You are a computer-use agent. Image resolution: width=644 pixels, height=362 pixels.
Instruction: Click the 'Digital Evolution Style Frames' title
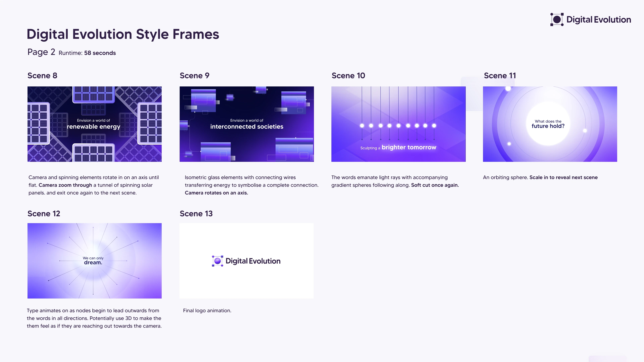[123, 34]
